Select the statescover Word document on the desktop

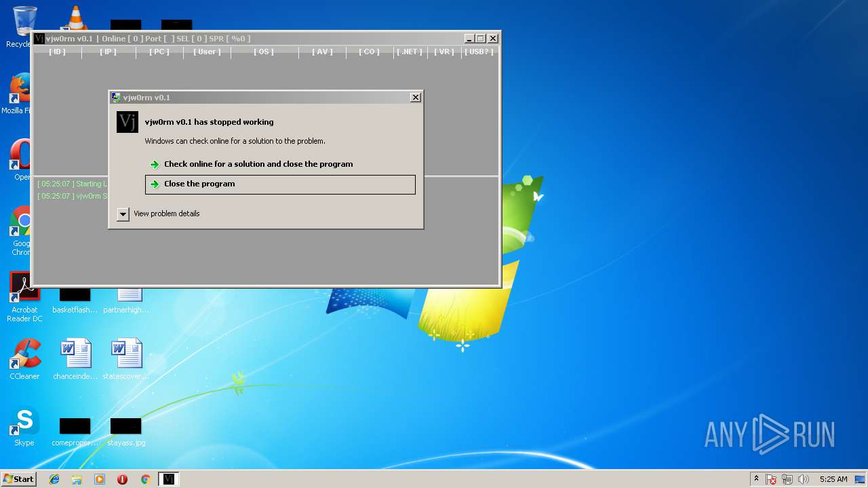point(126,359)
